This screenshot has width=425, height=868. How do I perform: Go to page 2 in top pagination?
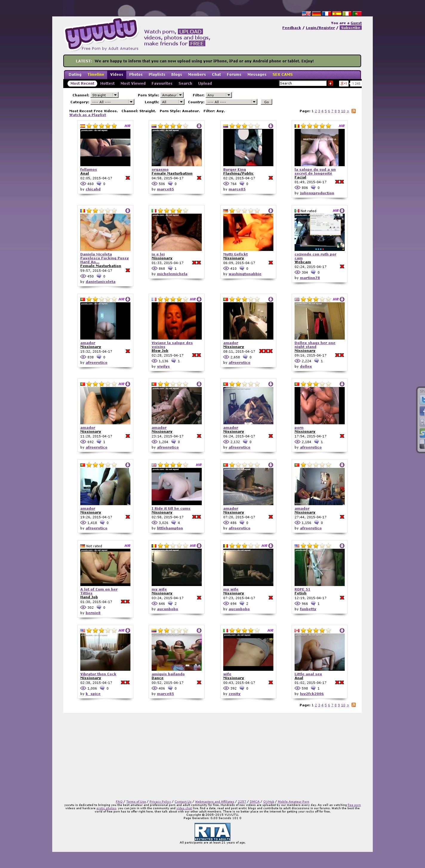[x=316, y=111]
